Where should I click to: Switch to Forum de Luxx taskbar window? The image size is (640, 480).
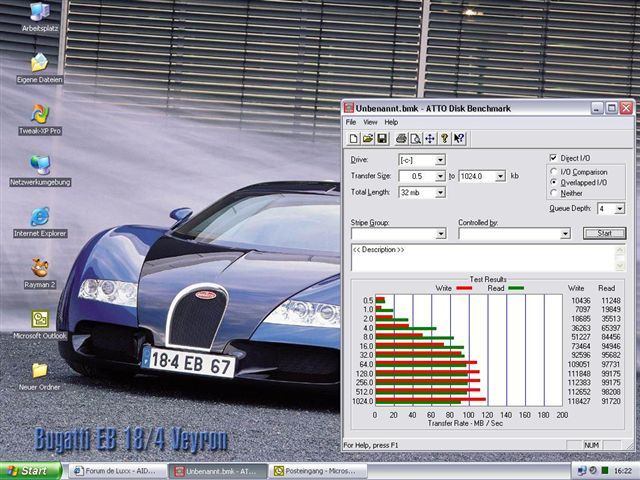click(118, 471)
